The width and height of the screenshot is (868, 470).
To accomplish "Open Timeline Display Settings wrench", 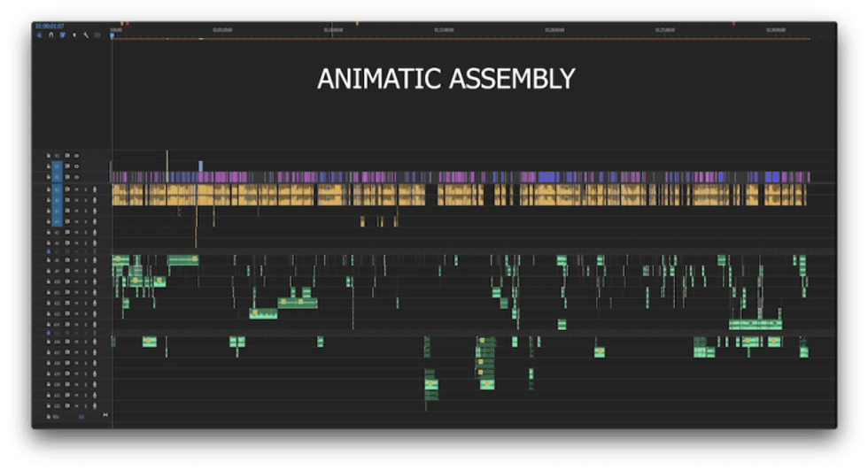I will pos(86,35).
